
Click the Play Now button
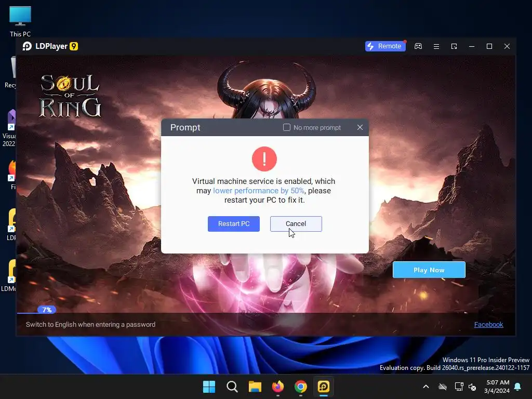(429, 270)
